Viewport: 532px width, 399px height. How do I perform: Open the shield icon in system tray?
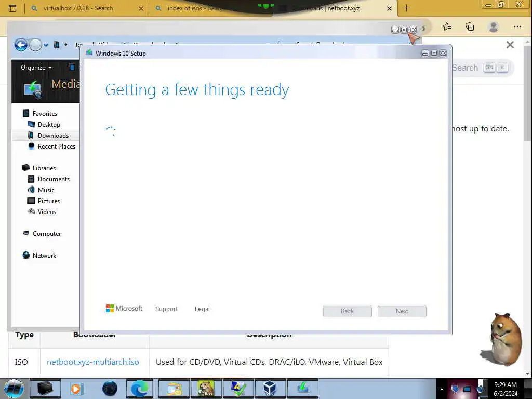click(x=455, y=389)
